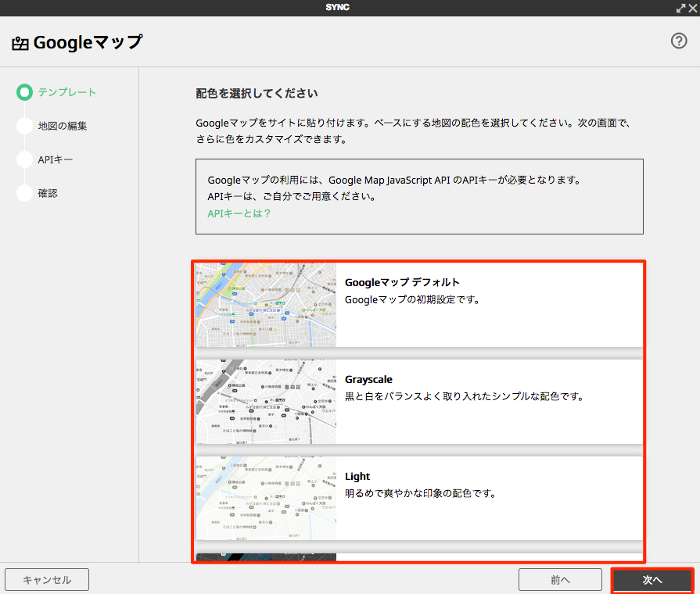Viewport: 700px width, 594px height.
Task: Go to the 地図の編集 step
Action: coord(63,126)
